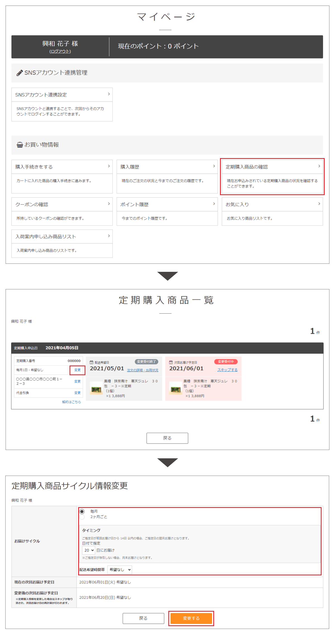This screenshot has height=644, width=335.
Task: Click the calendar icon next to 次回お届け予定日
Action: coord(171,362)
